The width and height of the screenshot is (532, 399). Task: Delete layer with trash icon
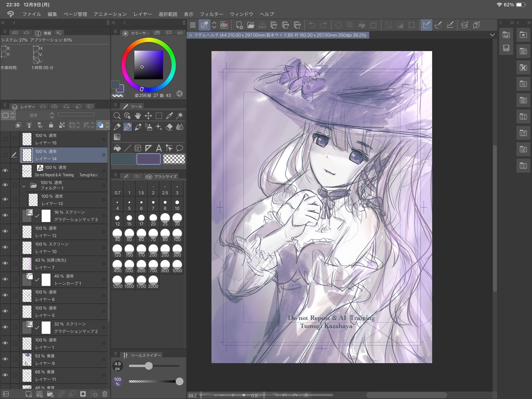click(105, 394)
